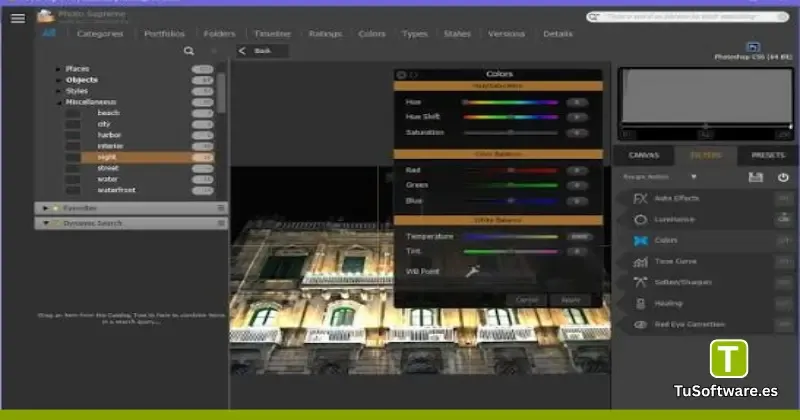Expand the Styles category
800x420 pixels.
coord(58,91)
